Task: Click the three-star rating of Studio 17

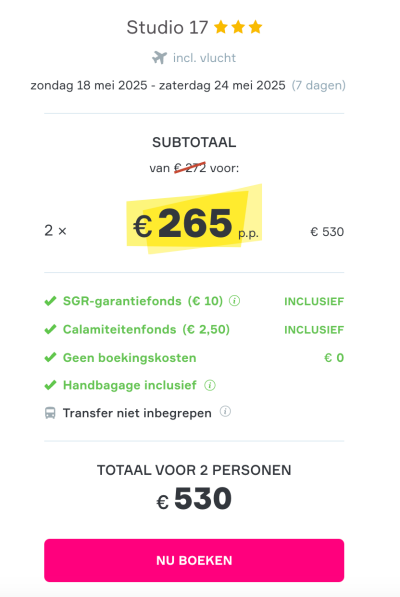Action: (x=238, y=27)
